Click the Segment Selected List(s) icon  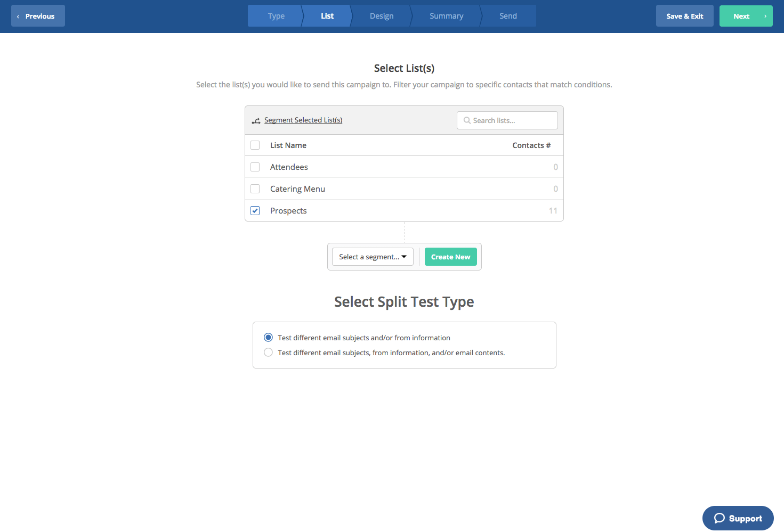point(256,121)
